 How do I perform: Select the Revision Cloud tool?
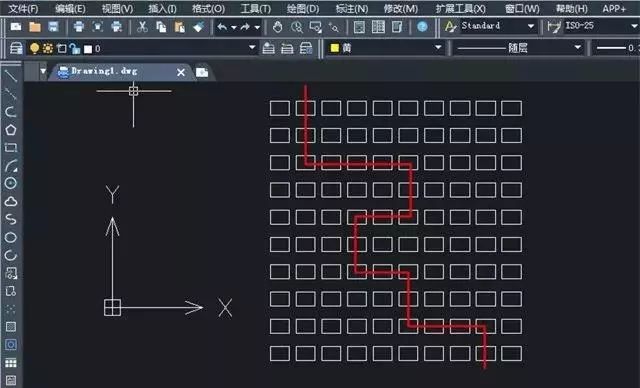11,201
